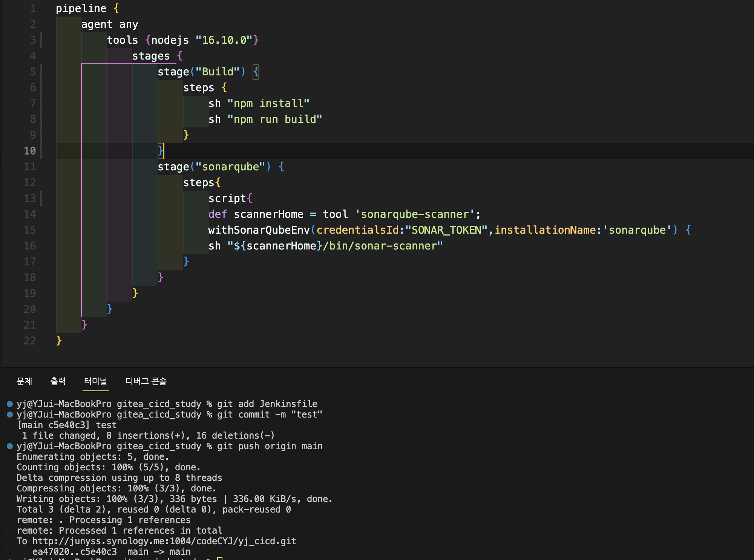Select line number 22 in the gutter
This screenshot has height=560, width=754.
(x=30, y=341)
